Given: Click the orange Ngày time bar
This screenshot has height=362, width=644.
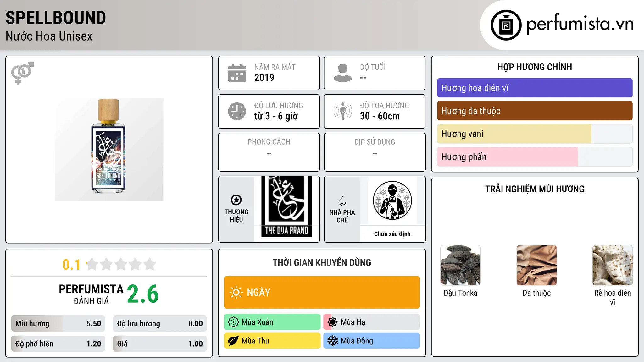Looking at the screenshot, I should coord(322,292).
